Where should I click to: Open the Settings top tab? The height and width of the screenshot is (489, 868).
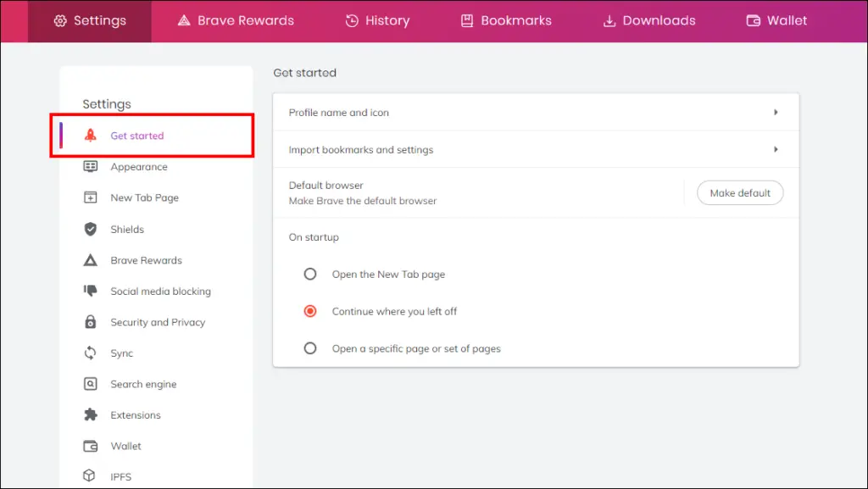[x=90, y=21]
